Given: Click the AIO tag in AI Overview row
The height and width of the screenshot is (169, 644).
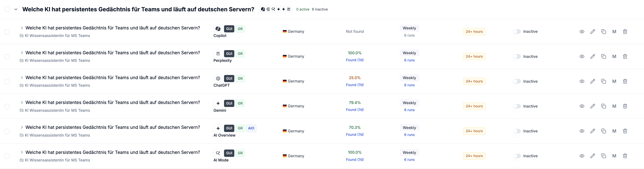Looking at the screenshot, I should pos(251,128).
